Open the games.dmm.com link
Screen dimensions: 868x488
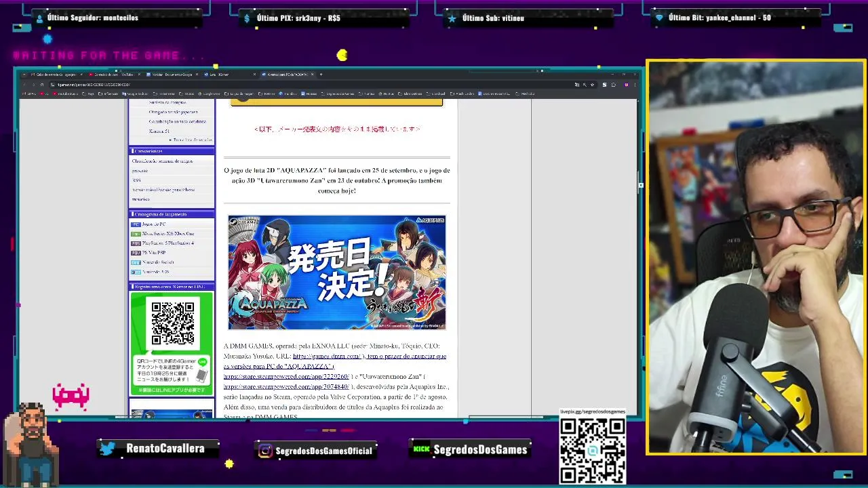(x=327, y=356)
